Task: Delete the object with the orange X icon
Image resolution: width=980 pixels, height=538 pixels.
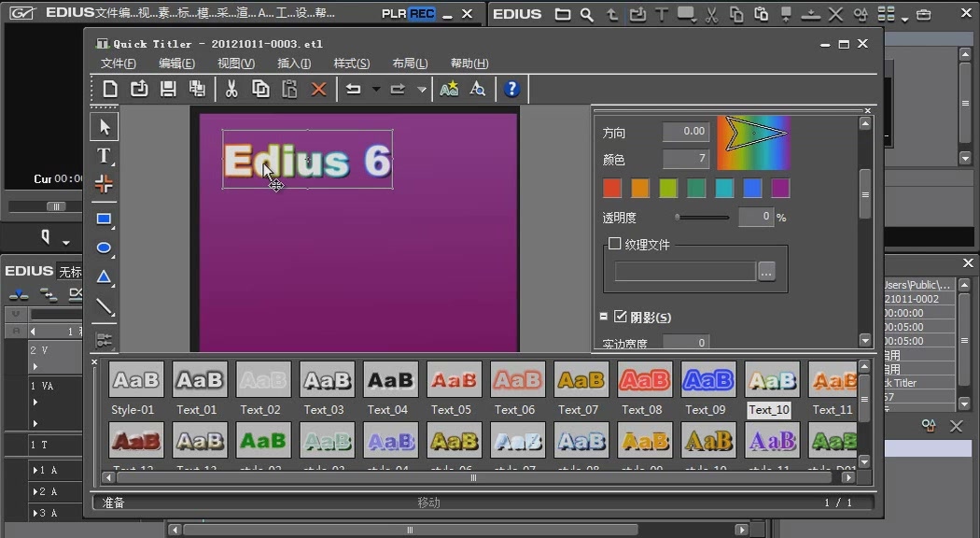Action: [x=319, y=89]
